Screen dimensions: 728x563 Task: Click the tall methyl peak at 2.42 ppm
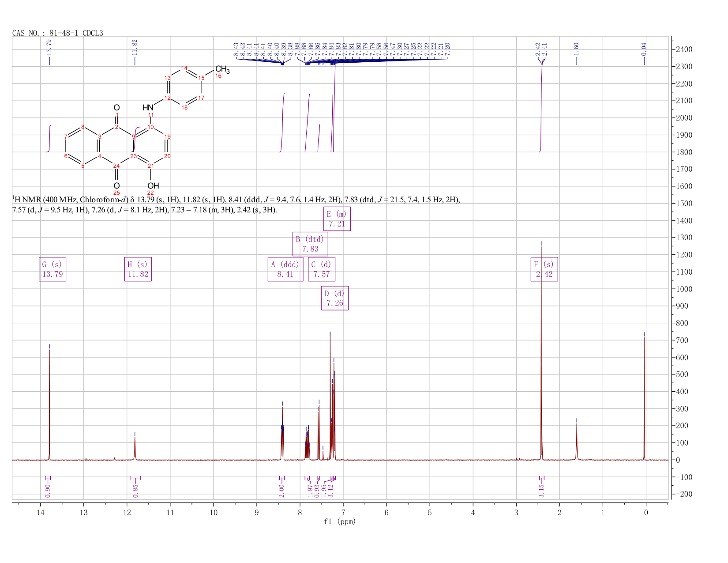[x=541, y=353]
